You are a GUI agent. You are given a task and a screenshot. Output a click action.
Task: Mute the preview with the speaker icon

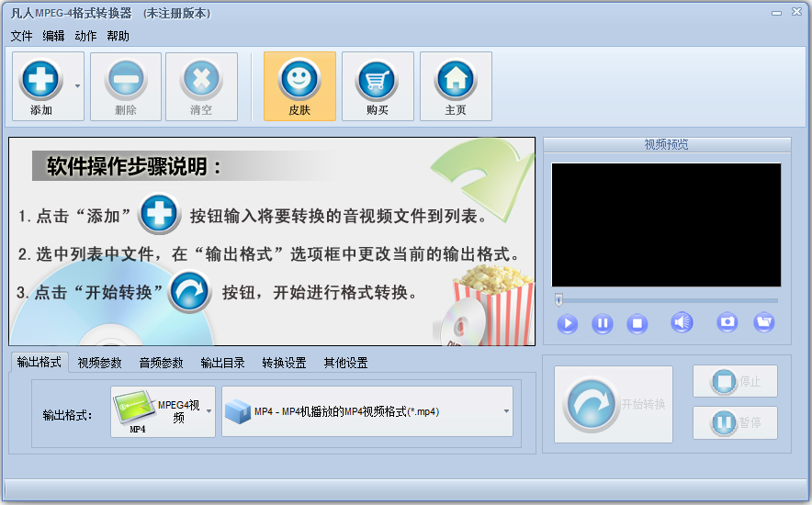coord(682,322)
